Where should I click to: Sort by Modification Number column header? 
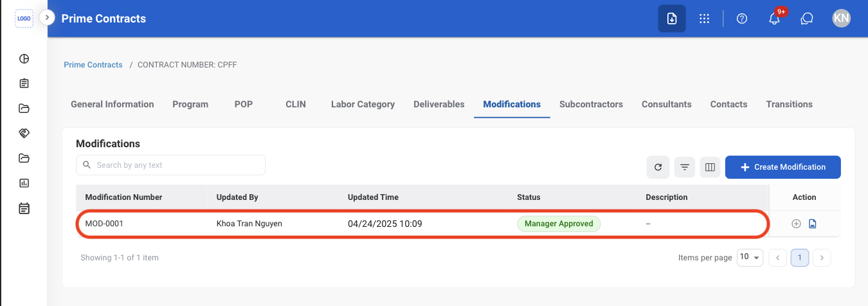click(124, 197)
